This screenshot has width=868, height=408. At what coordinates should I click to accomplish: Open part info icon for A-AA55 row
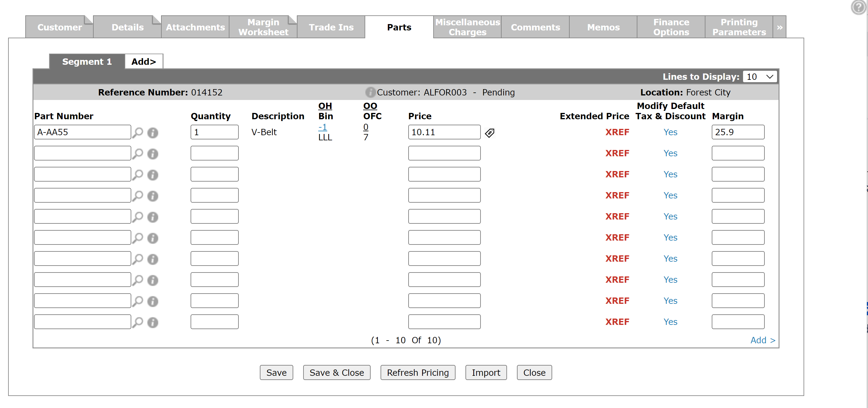(x=153, y=133)
